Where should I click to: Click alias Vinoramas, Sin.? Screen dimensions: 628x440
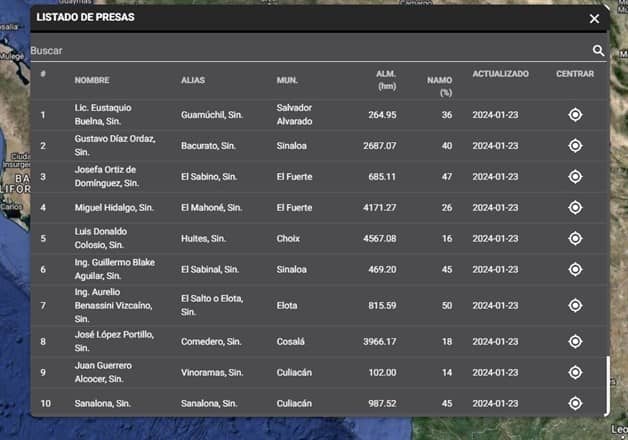(212, 372)
